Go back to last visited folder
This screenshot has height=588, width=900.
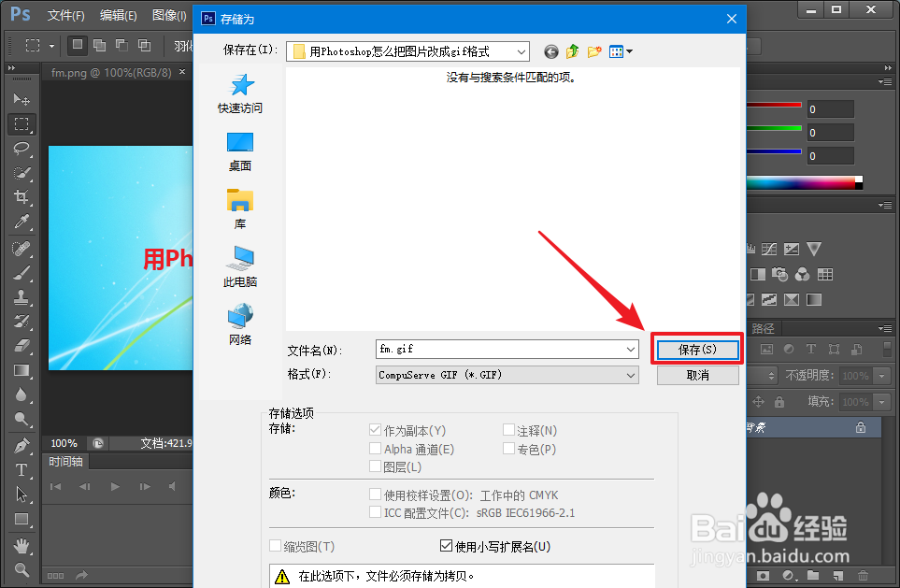click(551, 51)
